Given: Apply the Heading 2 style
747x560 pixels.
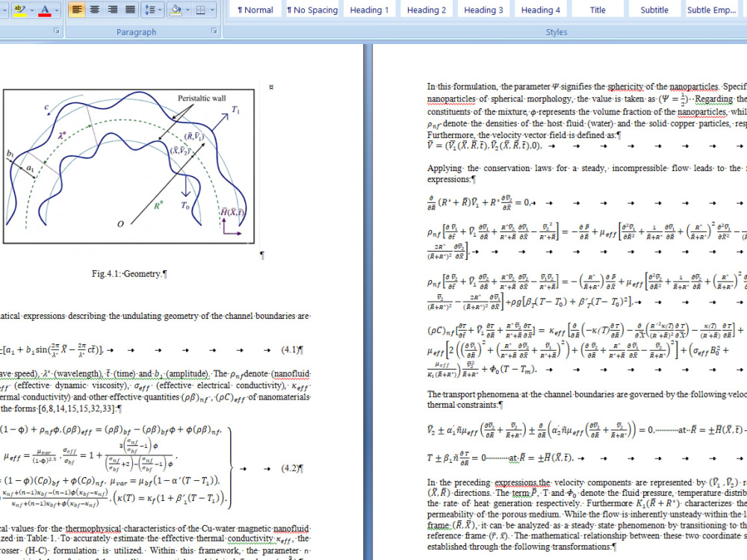Looking at the screenshot, I should coord(427,10).
